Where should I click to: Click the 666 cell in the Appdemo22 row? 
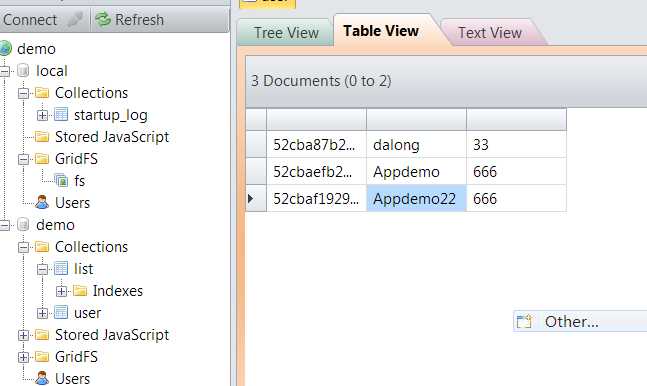[x=516, y=198]
